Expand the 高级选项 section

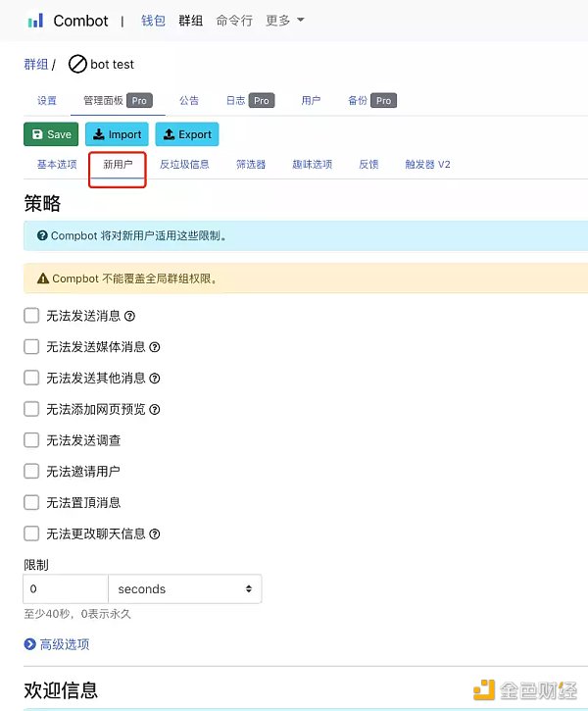pos(64,644)
